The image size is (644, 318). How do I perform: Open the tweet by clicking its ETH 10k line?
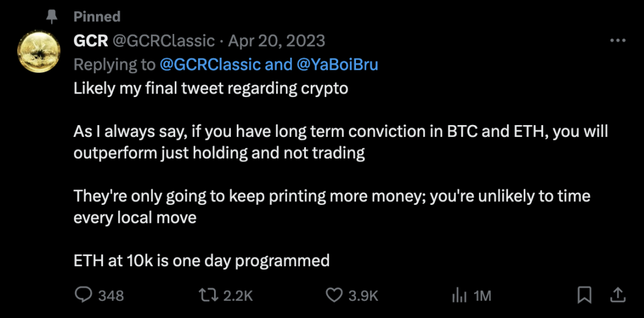(202, 260)
